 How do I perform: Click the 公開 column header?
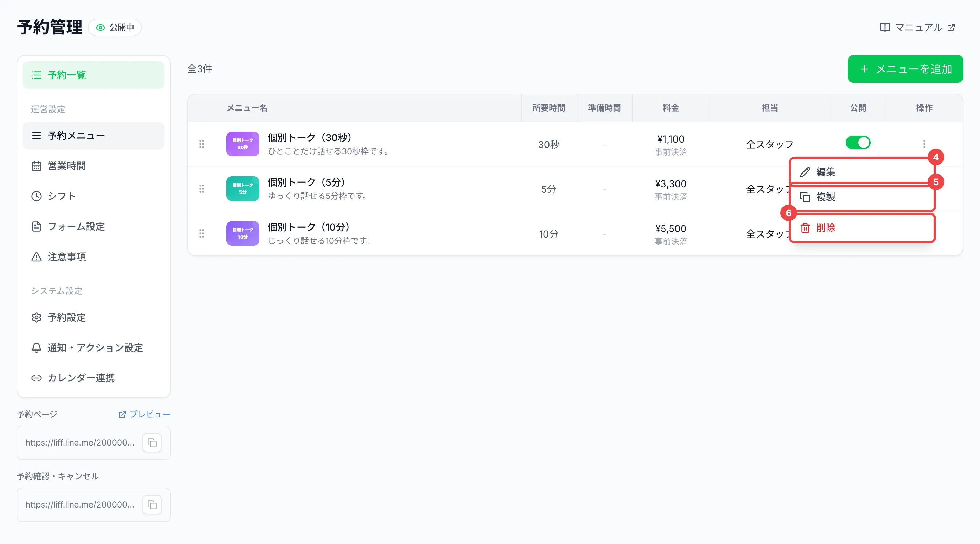coord(858,108)
